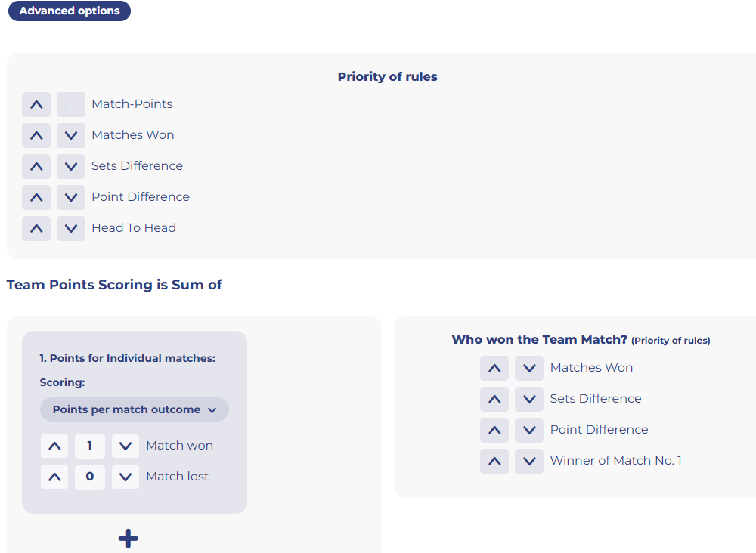756x553 pixels.
Task: Move Team Match Matches Won rule down
Action: (x=529, y=369)
